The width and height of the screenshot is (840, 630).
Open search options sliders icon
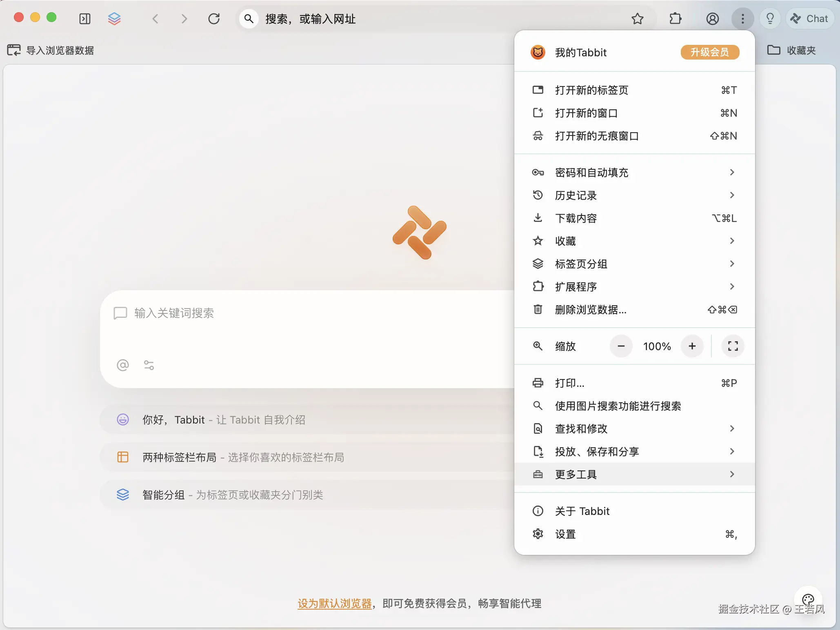[149, 365]
